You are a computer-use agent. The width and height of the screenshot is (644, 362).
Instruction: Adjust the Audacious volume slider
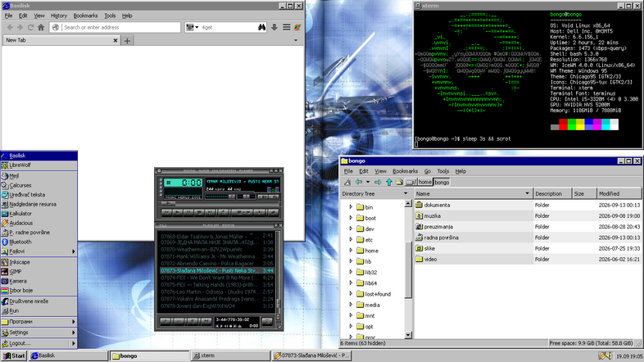pos(220,197)
